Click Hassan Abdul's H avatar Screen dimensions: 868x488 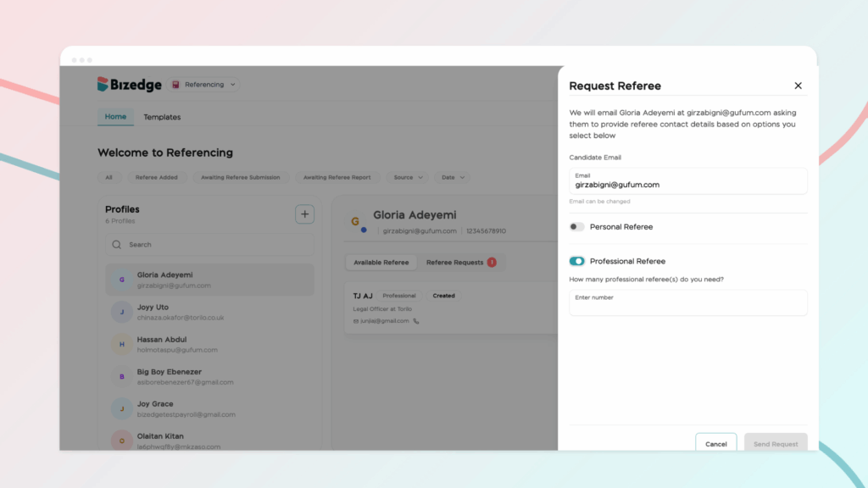(x=122, y=344)
